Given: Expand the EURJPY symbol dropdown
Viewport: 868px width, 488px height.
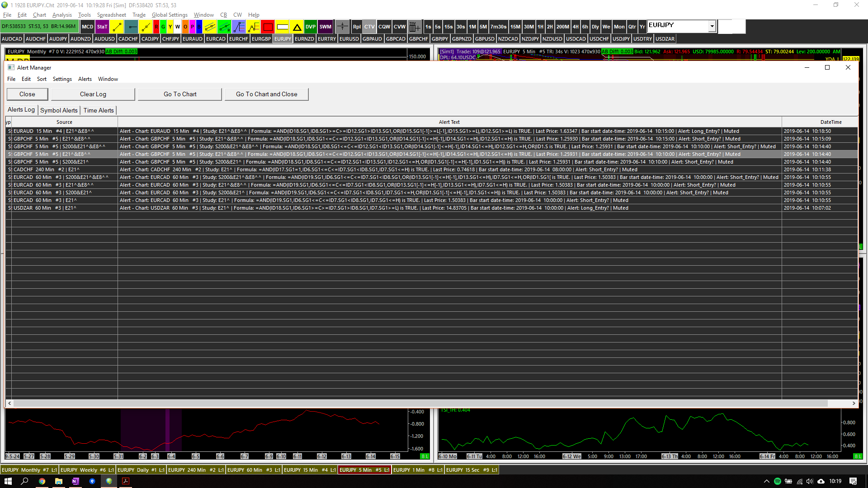Looking at the screenshot, I should click(x=712, y=26).
